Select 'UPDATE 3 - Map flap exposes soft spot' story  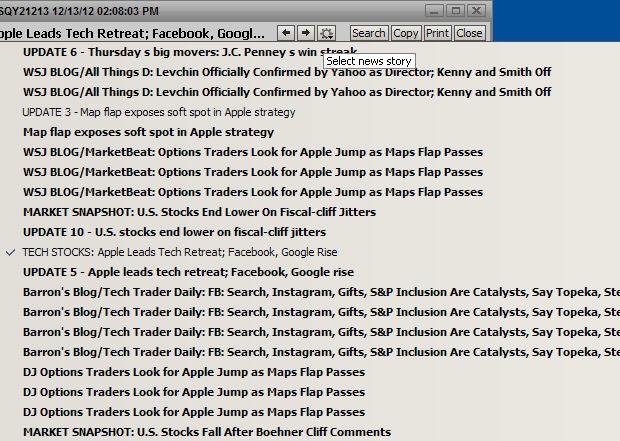point(159,112)
